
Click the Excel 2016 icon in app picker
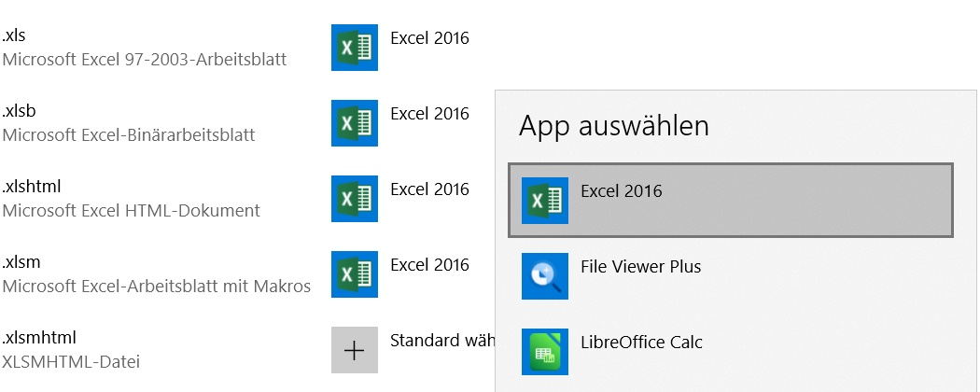click(545, 201)
